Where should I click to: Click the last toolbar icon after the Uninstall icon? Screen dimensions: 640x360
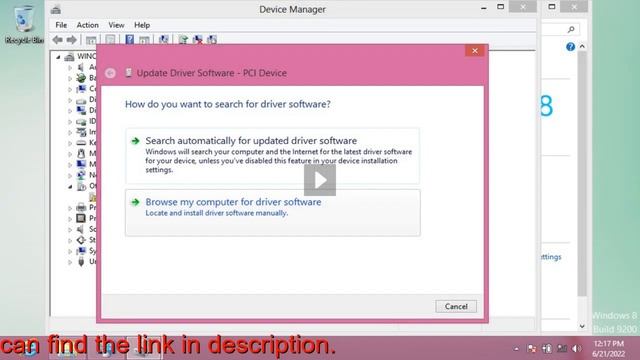[212, 40]
